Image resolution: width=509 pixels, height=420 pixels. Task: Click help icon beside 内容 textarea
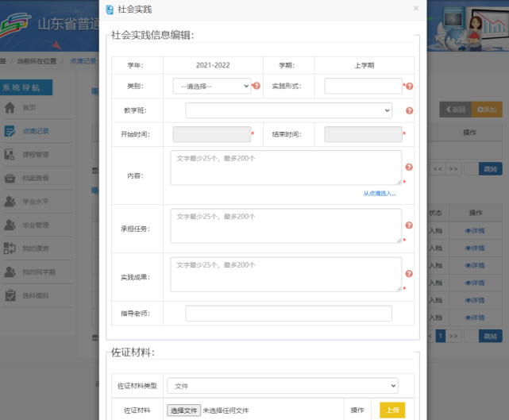tap(409, 168)
